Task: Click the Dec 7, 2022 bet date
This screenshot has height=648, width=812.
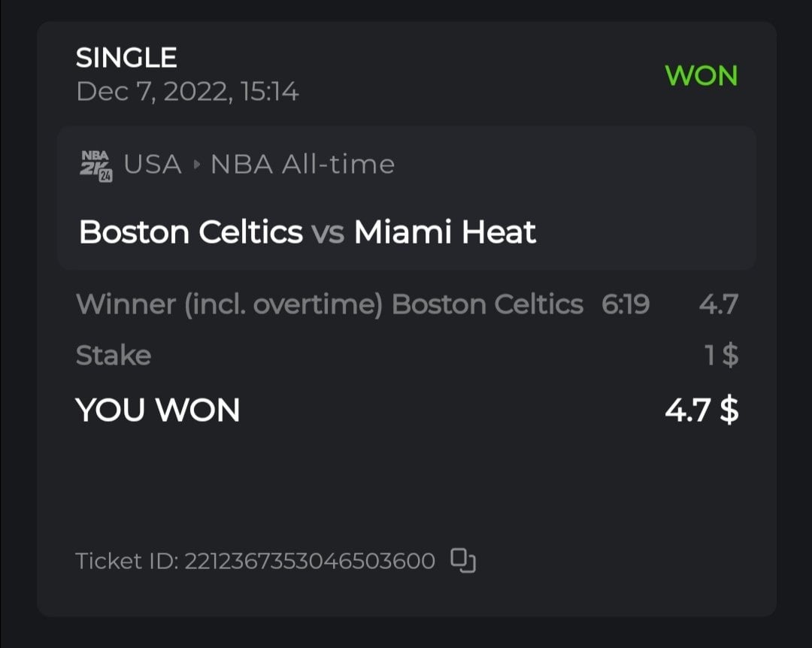Action: [187, 92]
